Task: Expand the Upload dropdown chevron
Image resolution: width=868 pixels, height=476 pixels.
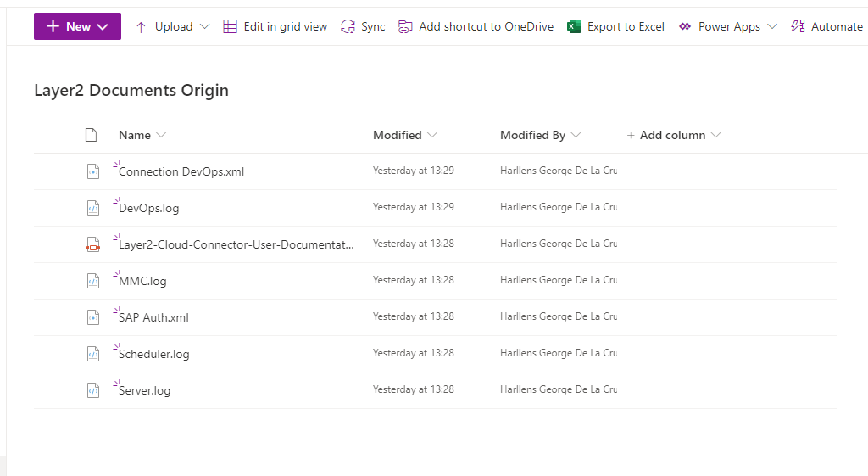Action: [x=204, y=26]
